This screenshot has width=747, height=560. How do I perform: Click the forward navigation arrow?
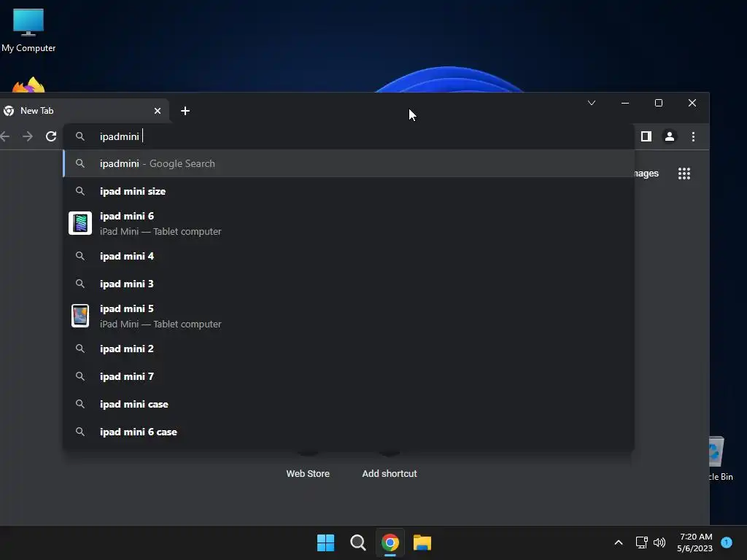[28, 136]
